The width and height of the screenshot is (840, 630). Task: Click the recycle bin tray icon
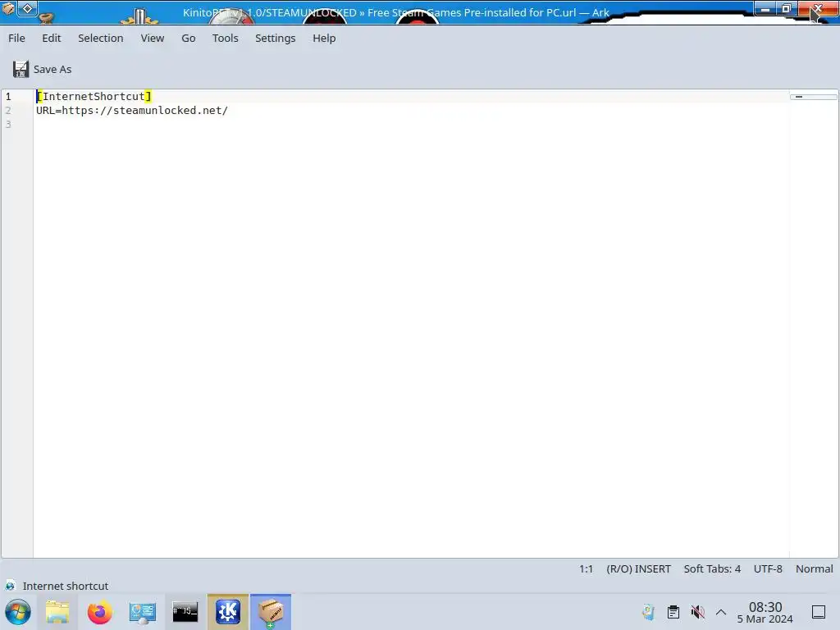(649, 612)
